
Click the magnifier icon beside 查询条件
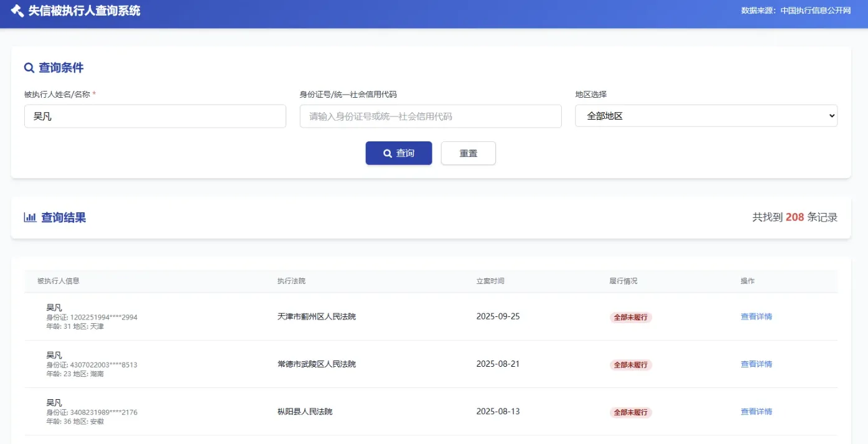click(29, 67)
